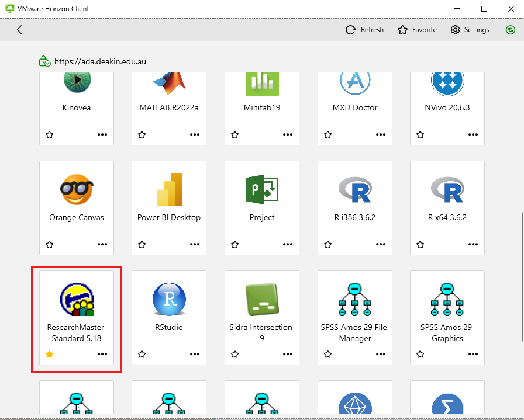Viewport: 524px width, 420px height.
Task: Toggle the favorite star for MATLAB R2022a
Action: click(142, 134)
